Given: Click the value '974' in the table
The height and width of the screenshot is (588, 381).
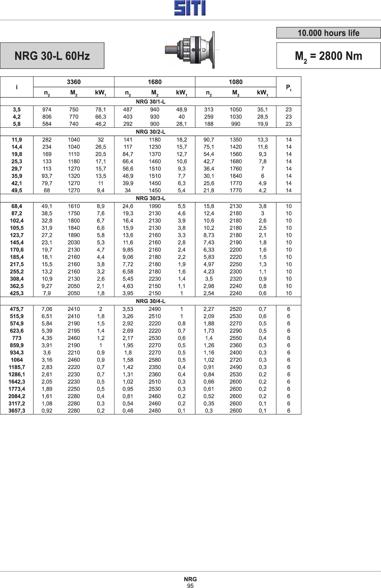Looking at the screenshot, I should point(47,110).
